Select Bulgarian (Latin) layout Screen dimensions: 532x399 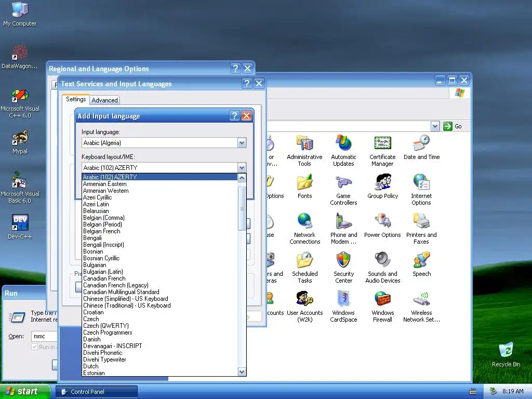pyautogui.click(x=160, y=272)
